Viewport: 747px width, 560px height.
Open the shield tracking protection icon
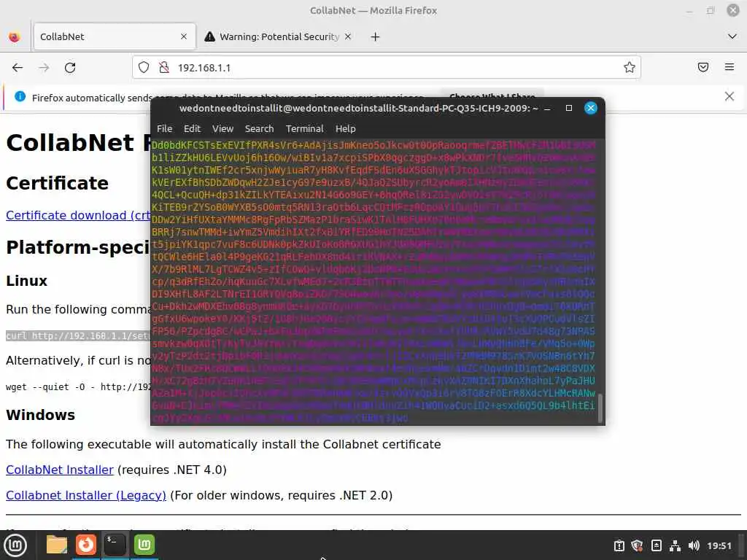(x=144, y=68)
